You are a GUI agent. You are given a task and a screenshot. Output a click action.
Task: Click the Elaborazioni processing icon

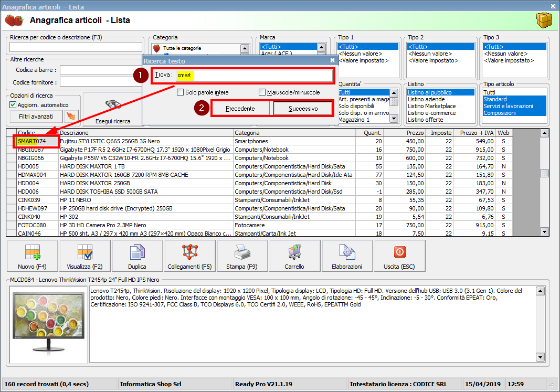click(x=347, y=252)
